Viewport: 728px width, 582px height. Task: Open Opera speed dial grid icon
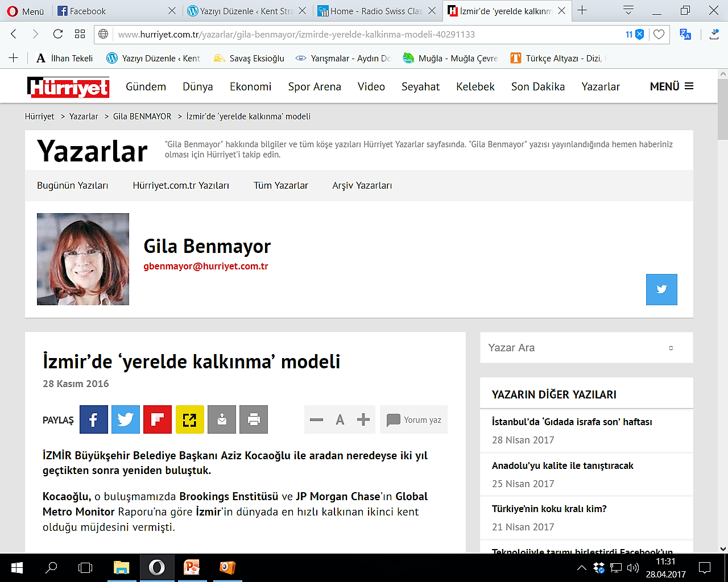(x=80, y=34)
